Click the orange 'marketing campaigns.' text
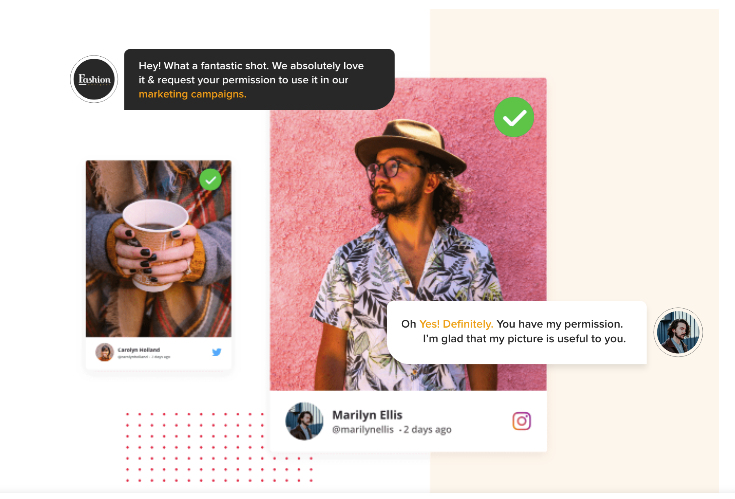This screenshot has height=499, width=735. [x=192, y=94]
